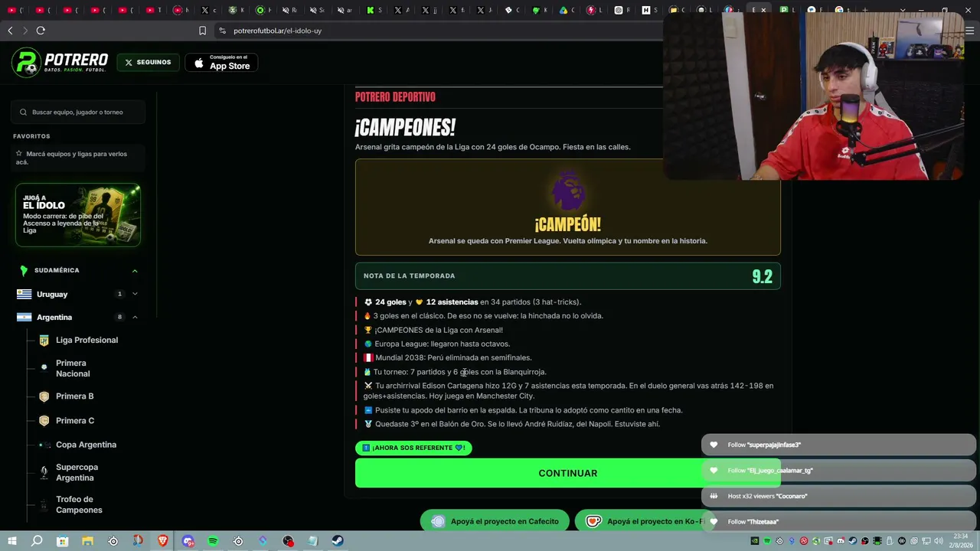
Task: Click the Ahora sos referente badge
Action: [x=413, y=448]
